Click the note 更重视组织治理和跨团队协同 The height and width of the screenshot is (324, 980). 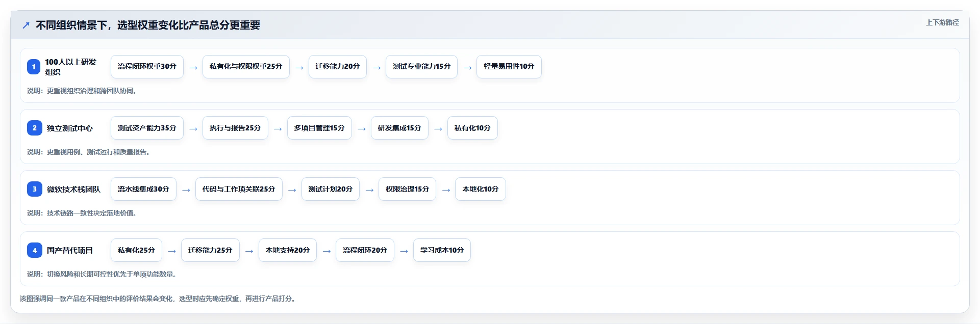tap(82, 91)
